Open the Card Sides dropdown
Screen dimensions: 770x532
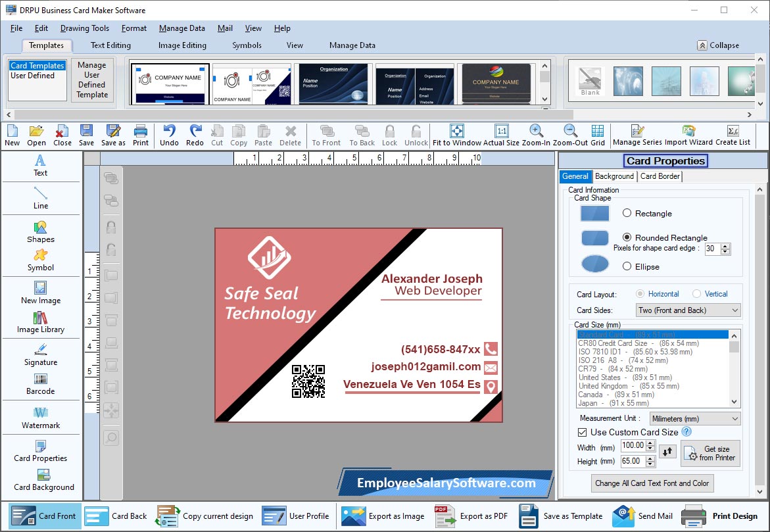pyautogui.click(x=688, y=310)
